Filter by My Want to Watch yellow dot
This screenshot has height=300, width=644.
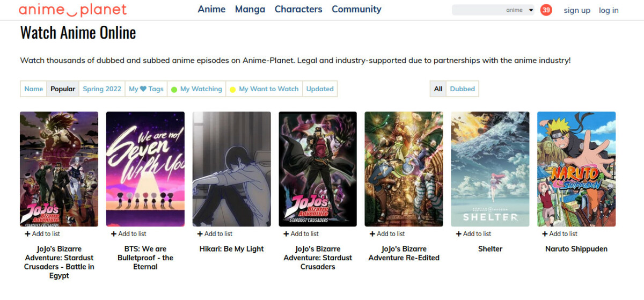pos(232,90)
